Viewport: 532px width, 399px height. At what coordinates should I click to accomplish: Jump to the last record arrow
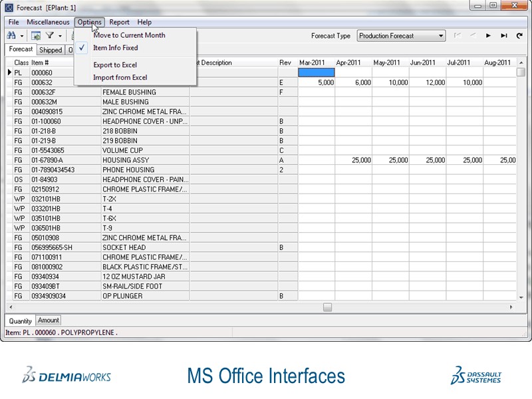tap(503, 36)
